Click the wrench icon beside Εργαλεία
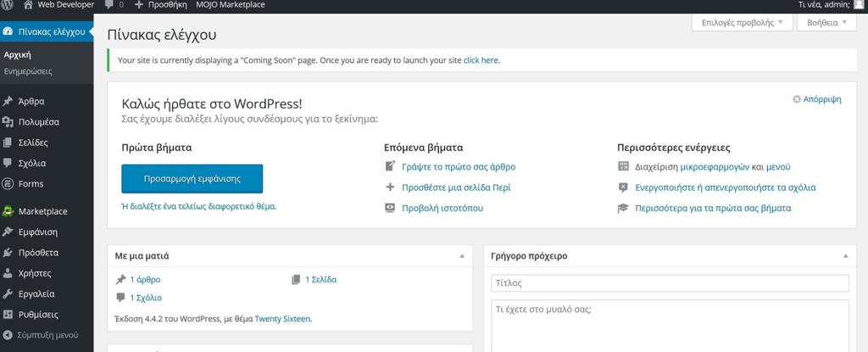 pos(8,293)
